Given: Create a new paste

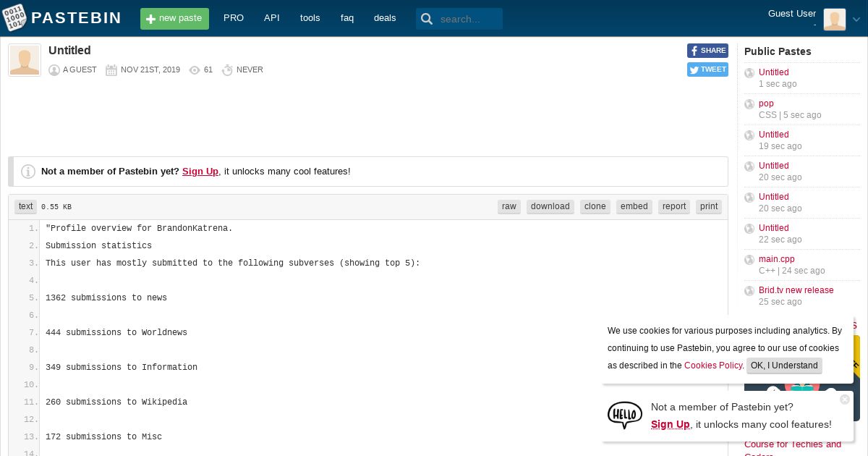Looking at the screenshot, I should coord(174,19).
